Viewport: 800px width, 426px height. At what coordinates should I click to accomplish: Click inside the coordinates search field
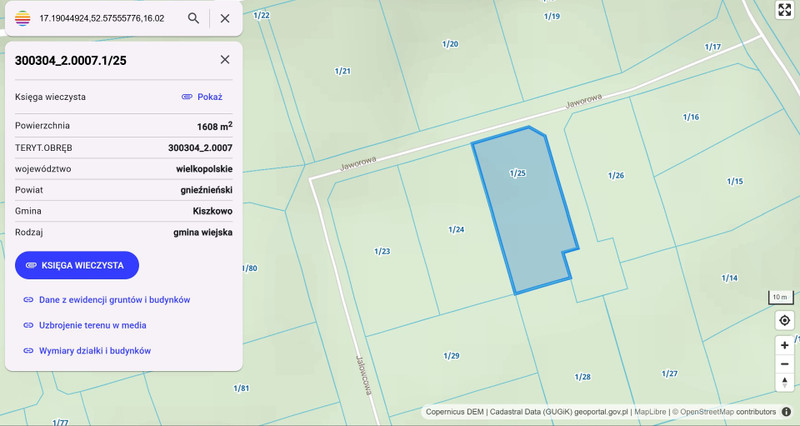(105, 18)
